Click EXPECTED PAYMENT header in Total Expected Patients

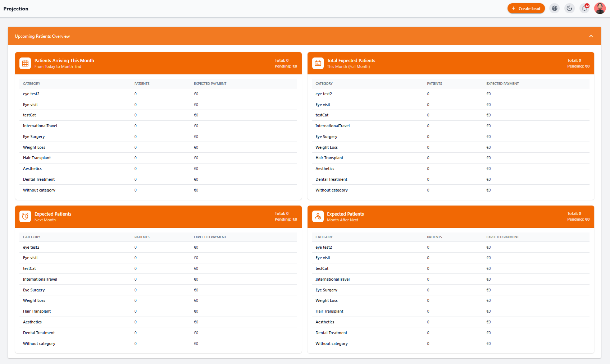pyautogui.click(x=502, y=84)
